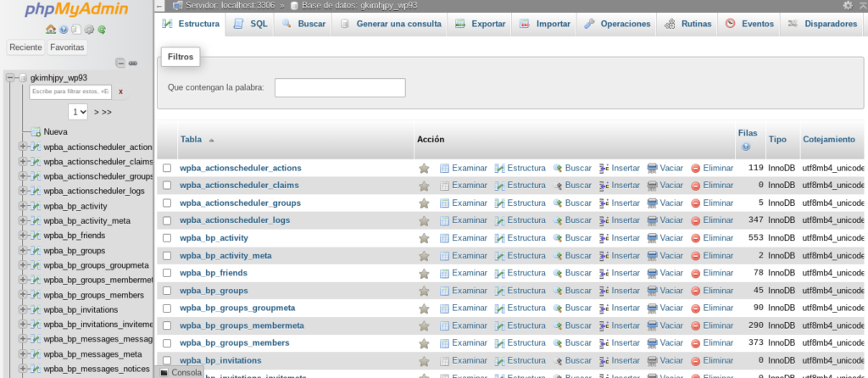Check the wpba_actionscheduler_actions row checkbox
This screenshot has height=378, width=868.
coord(167,168)
